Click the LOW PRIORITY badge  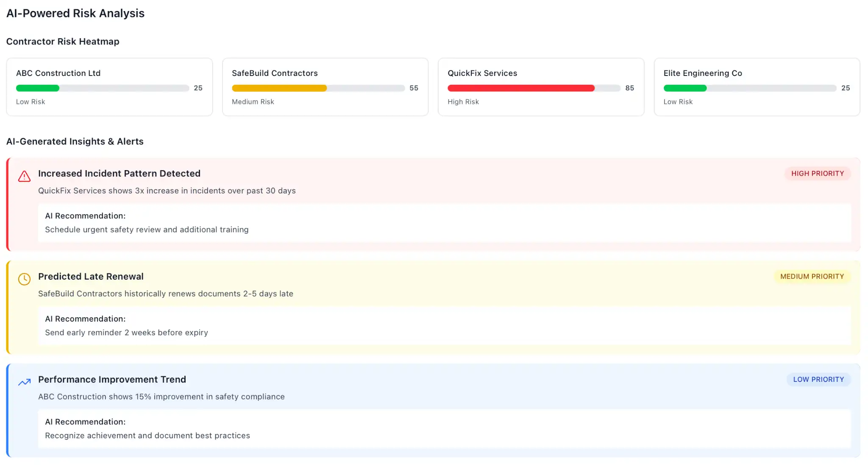click(x=818, y=379)
